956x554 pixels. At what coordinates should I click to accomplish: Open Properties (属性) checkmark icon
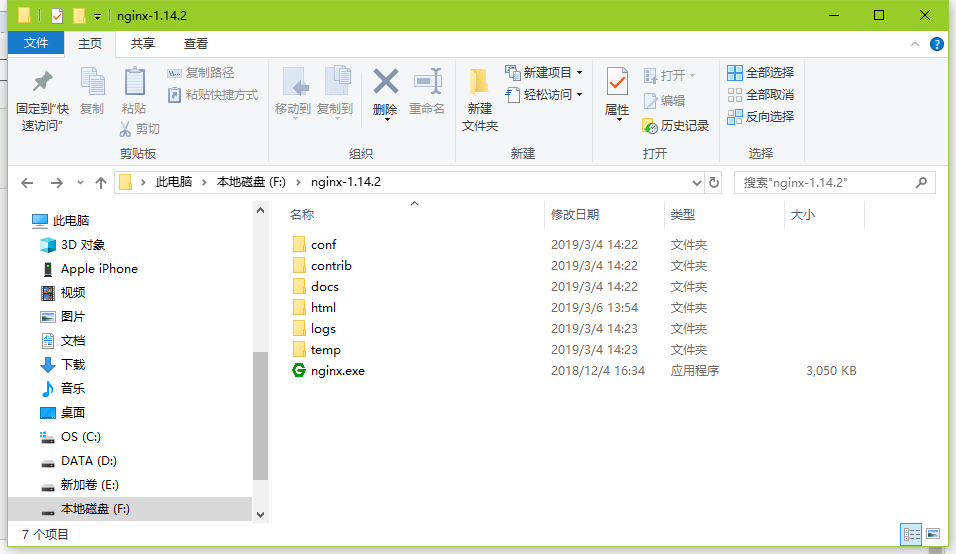[617, 82]
